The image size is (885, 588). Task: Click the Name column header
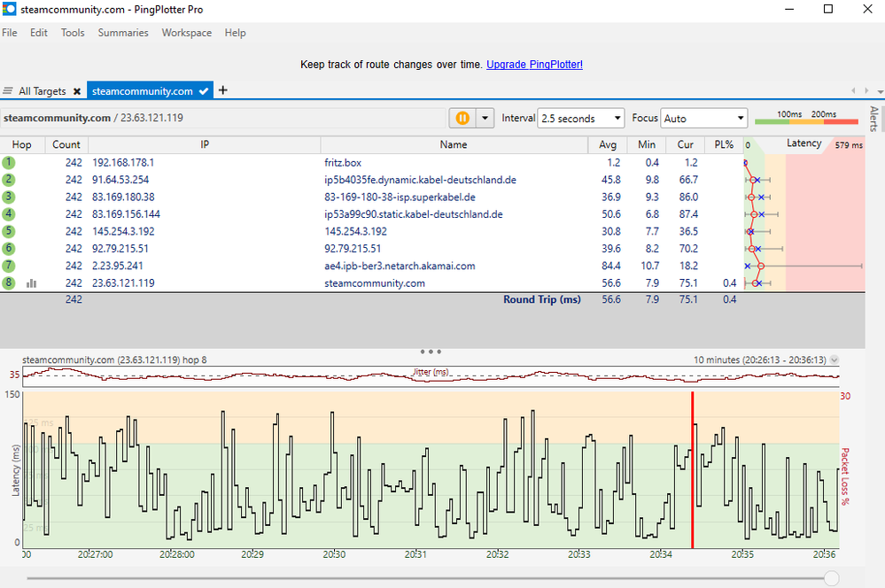pos(454,144)
